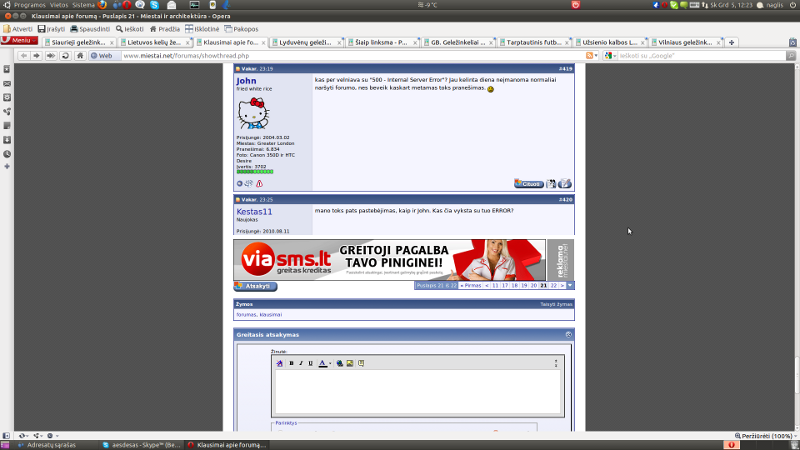Open the Notes panel in sidebar
Image resolution: width=800 pixels, height=450 pixels.
click(x=7, y=126)
